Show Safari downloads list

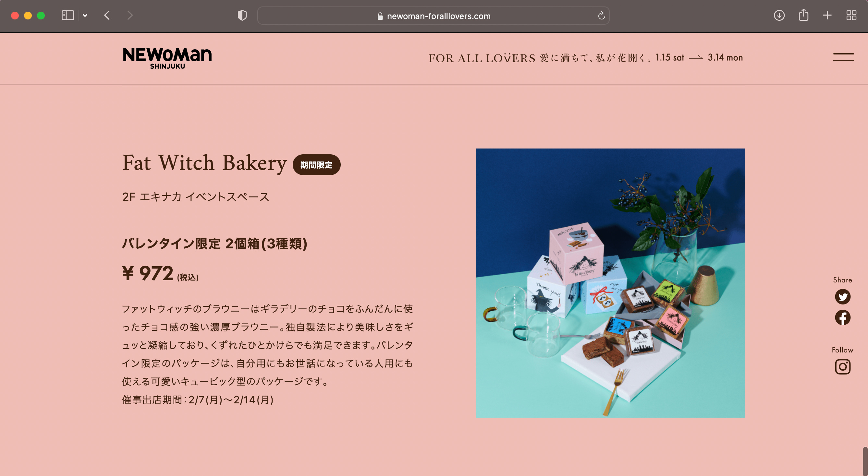[x=779, y=16]
